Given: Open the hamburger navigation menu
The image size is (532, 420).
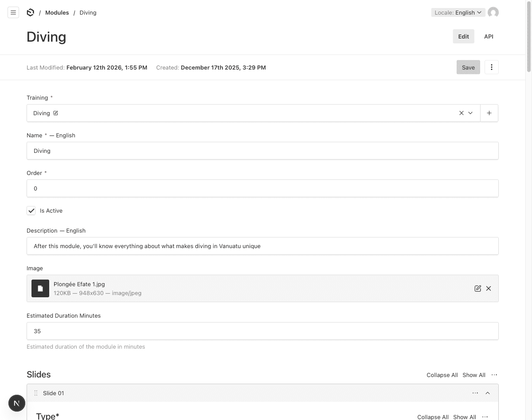Looking at the screenshot, I should [x=13, y=12].
